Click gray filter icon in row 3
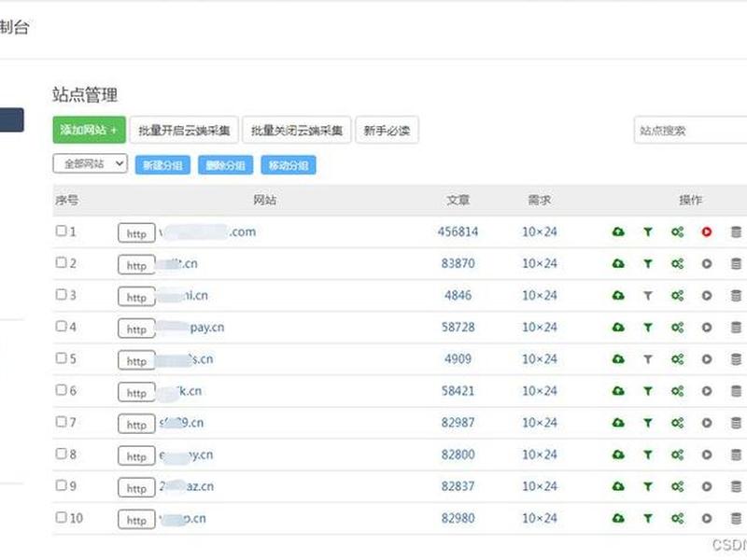Viewport: 747px width, 560px height. [x=647, y=295]
